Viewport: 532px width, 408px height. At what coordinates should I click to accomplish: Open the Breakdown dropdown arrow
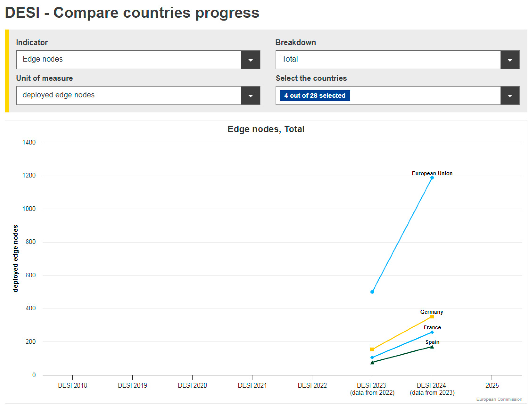[x=510, y=60]
